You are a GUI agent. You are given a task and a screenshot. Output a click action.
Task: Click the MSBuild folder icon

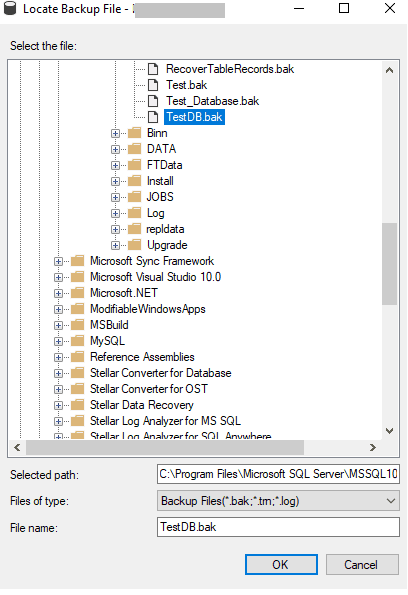tap(77, 325)
